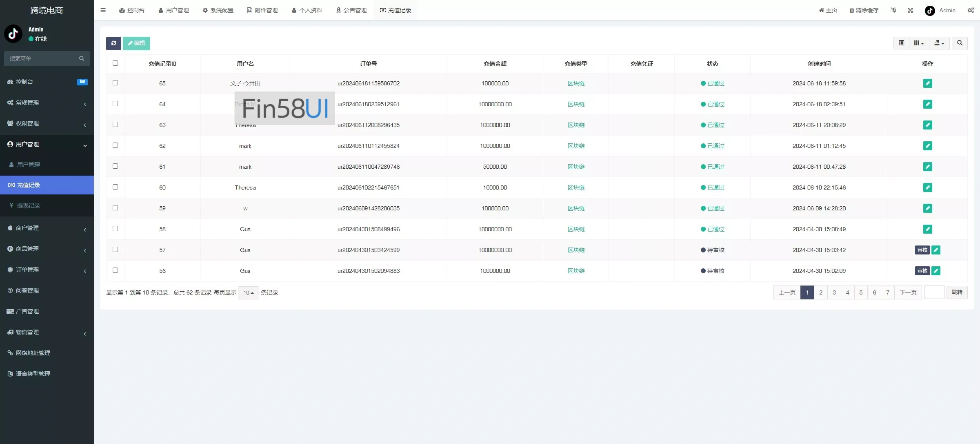Toggle the sidebar hamburger menu icon
The width and height of the screenshot is (980, 444).
(103, 10)
